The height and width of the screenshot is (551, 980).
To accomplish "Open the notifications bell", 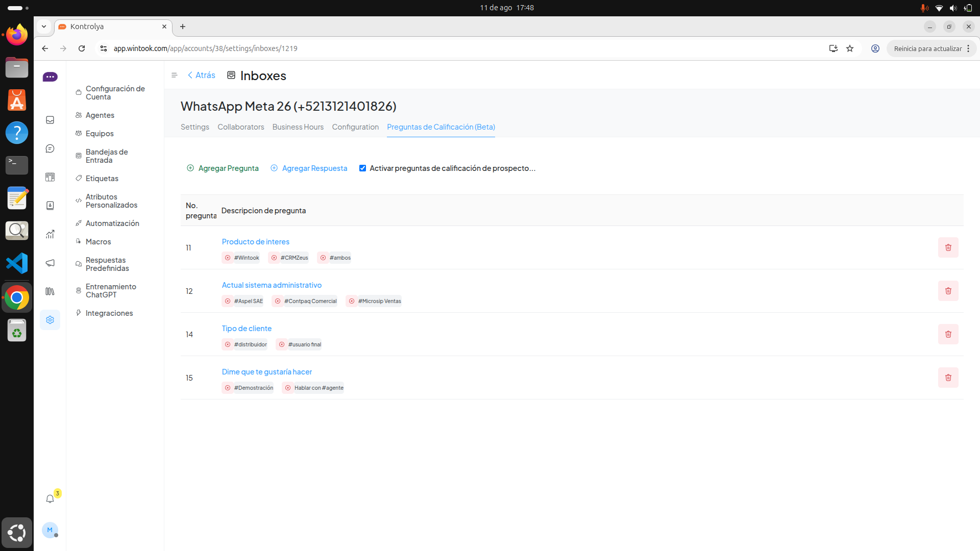I will [x=50, y=499].
